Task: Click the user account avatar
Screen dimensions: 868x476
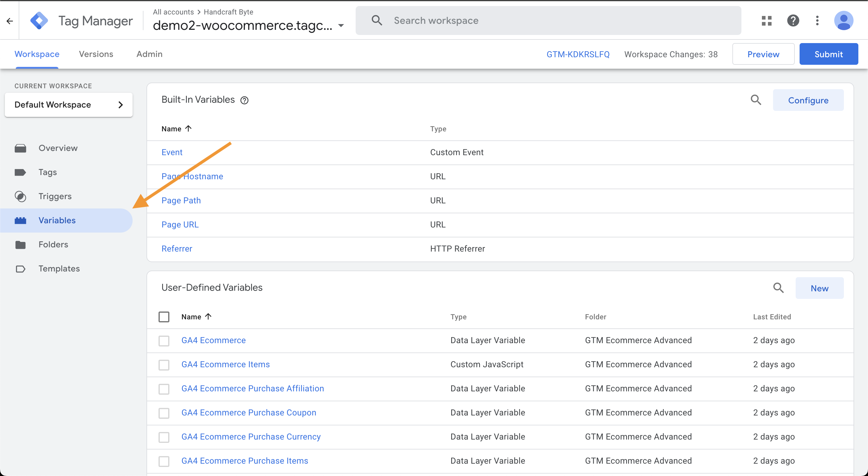Action: click(843, 20)
